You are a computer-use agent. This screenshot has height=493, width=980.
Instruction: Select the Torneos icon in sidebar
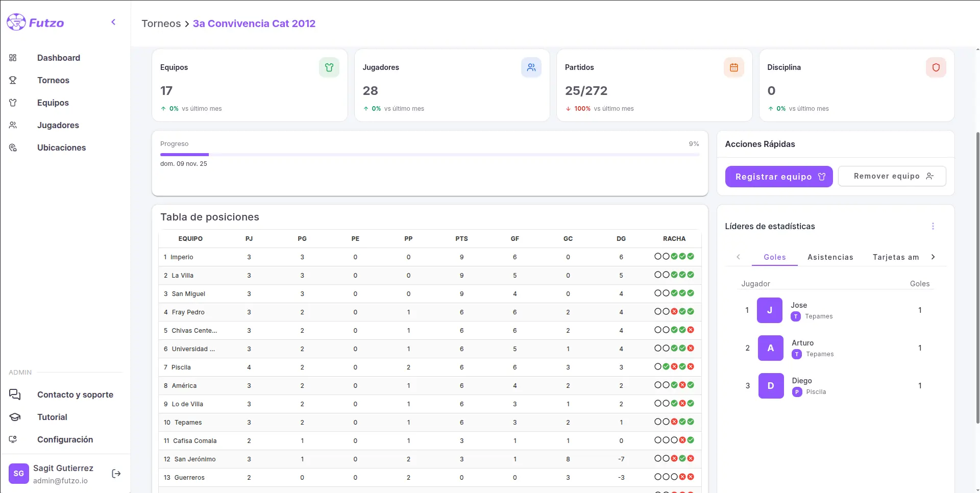click(x=13, y=80)
